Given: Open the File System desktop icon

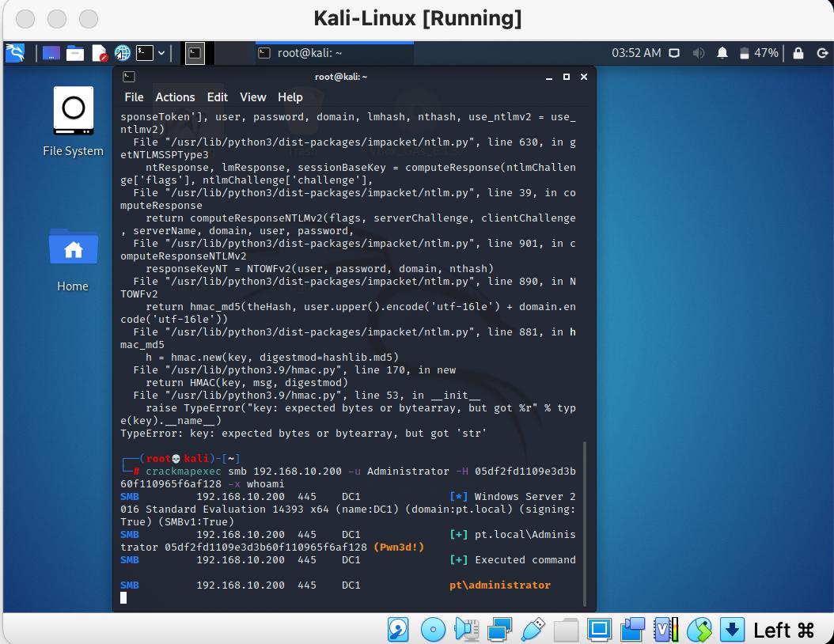Looking at the screenshot, I should [74, 122].
